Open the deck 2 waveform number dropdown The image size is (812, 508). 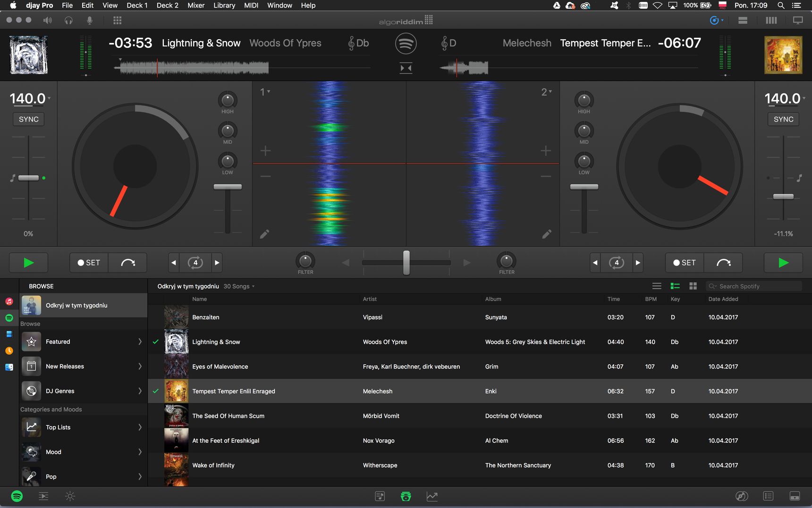[547, 92]
